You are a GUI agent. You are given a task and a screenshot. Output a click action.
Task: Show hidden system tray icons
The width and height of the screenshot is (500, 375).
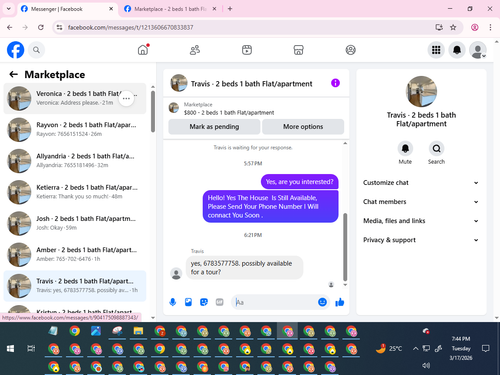415,349
